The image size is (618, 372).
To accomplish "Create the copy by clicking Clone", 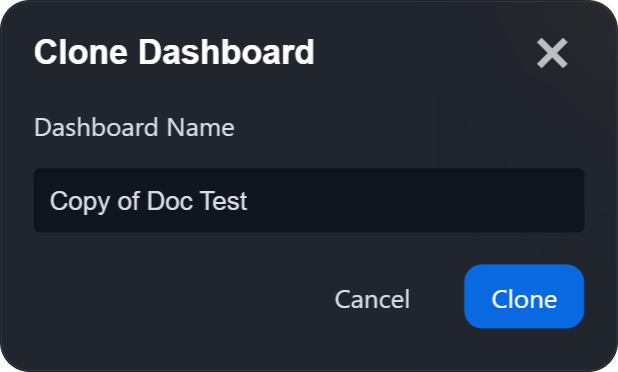I will click(x=524, y=296).
